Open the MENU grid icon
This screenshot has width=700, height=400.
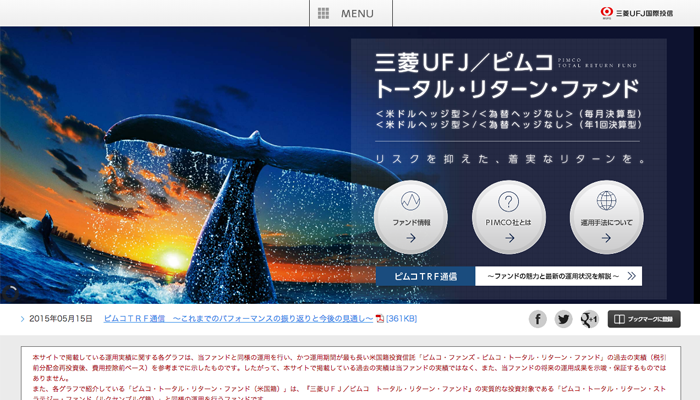[x=323, y=13]
